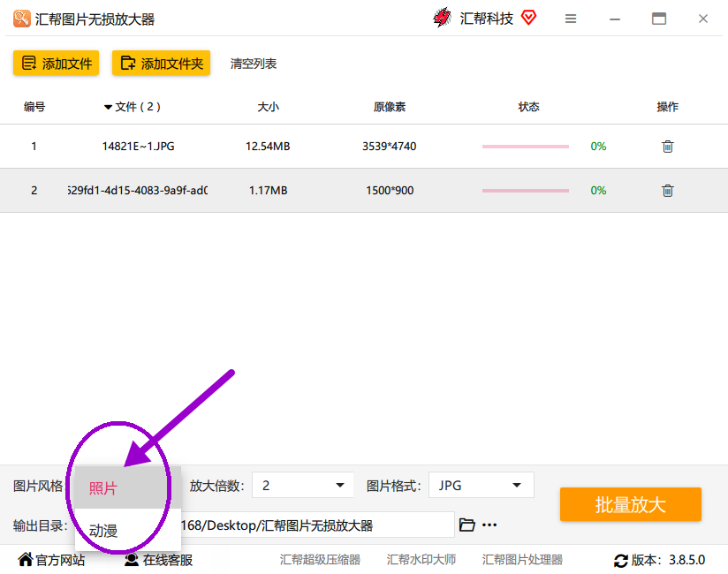Click progress bar of 14821E~1.JPG row
Viewport: 728px width, 574px height.
pyautogui.click(x=526, y=147)
